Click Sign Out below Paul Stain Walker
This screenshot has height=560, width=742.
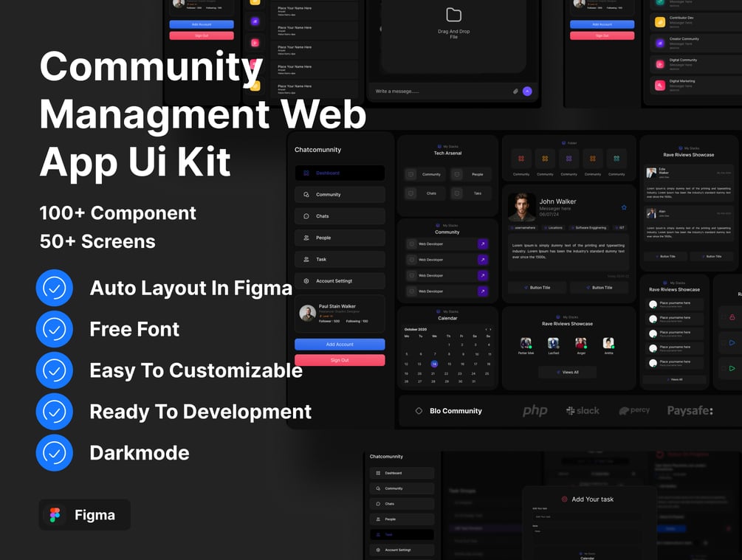coord(340,360)
